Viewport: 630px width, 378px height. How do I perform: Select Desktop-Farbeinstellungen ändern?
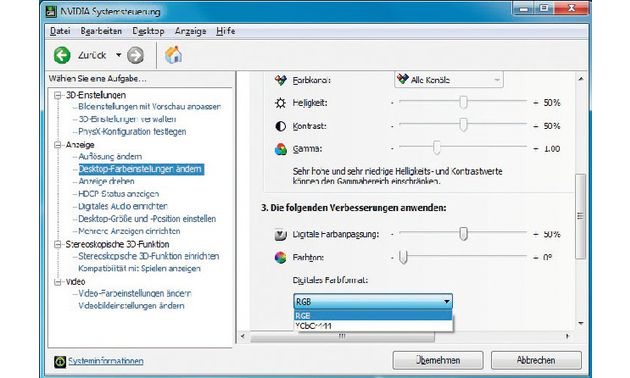pos(141,169)
